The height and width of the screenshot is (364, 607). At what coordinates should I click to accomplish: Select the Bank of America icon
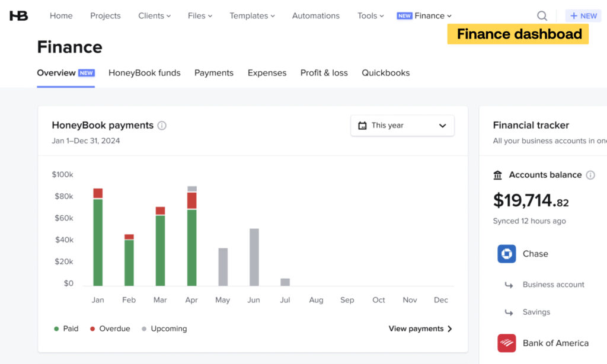[x=506, y=343]
